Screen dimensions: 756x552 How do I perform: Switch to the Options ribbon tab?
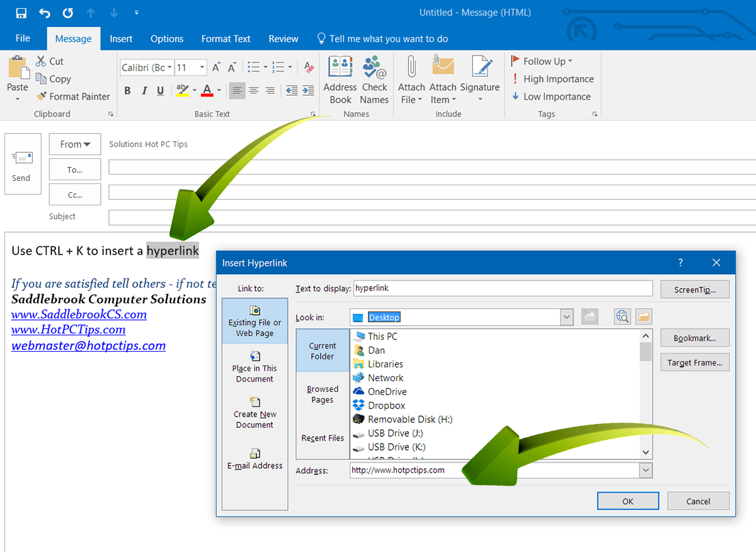167,38
